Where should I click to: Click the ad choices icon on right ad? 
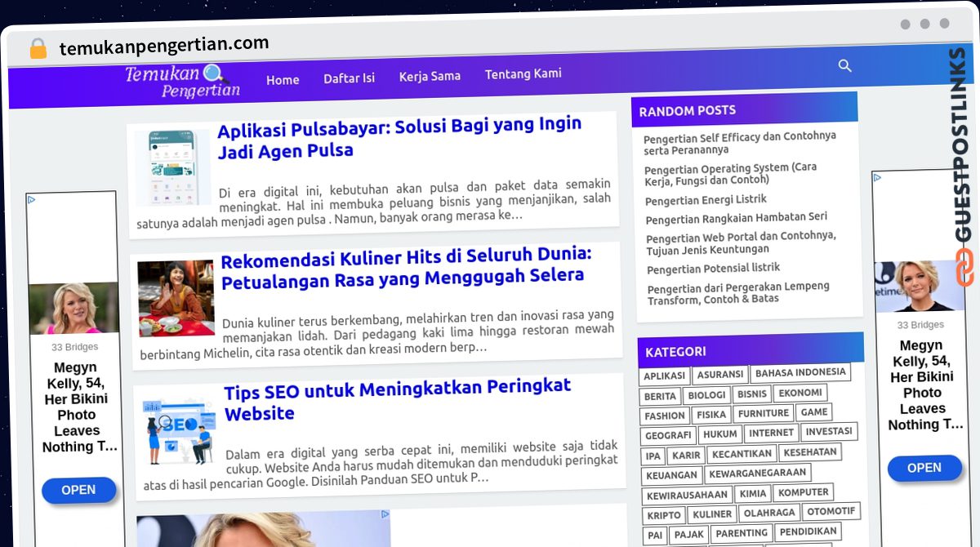pyautogui.click(x=877, y=177)
